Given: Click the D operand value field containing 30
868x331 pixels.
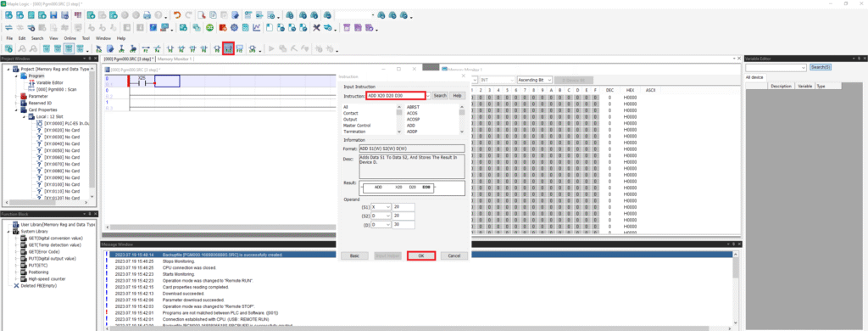Looking at the screenshot, I should pos(403,225).
